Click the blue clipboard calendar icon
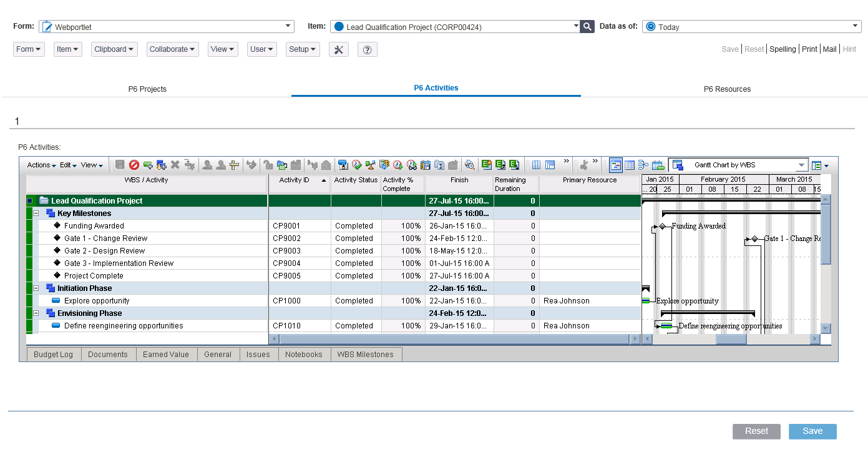868x457 pixels. 426,165
